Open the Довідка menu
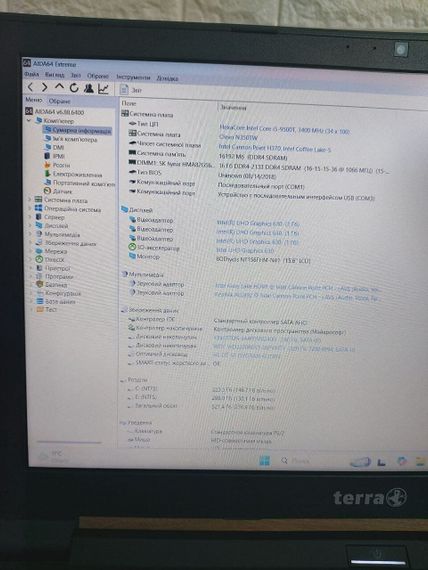Viewport: 428px width, 570px height. [x=167, y=78]
